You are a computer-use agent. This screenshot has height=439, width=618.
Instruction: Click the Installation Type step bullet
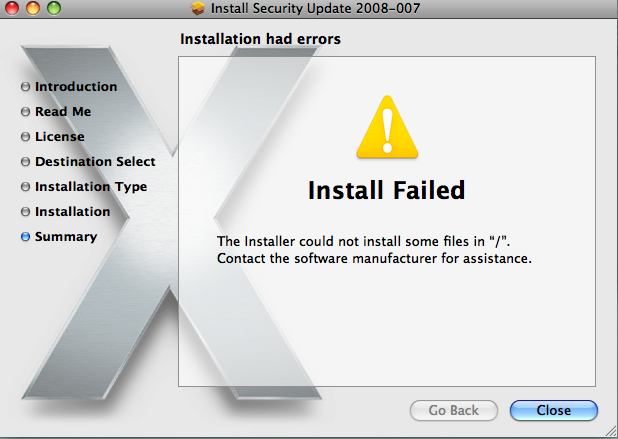coord(25,186)
